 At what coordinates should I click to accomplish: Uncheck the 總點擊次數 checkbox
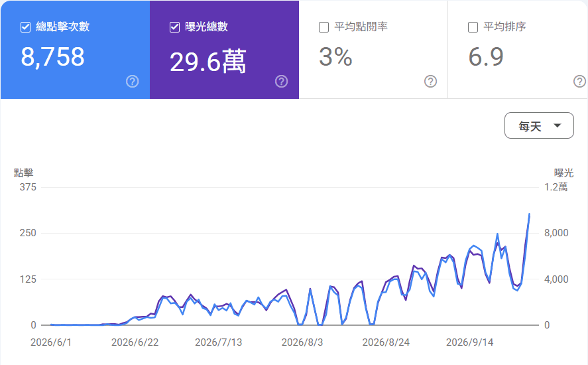[x=25, y=27]
